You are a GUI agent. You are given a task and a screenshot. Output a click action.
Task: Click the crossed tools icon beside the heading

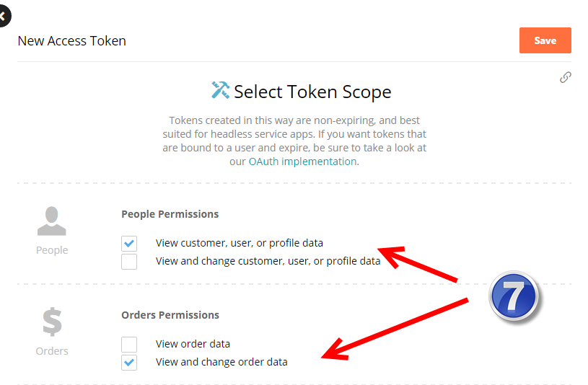pyautogui.click(x=221, y=90)
